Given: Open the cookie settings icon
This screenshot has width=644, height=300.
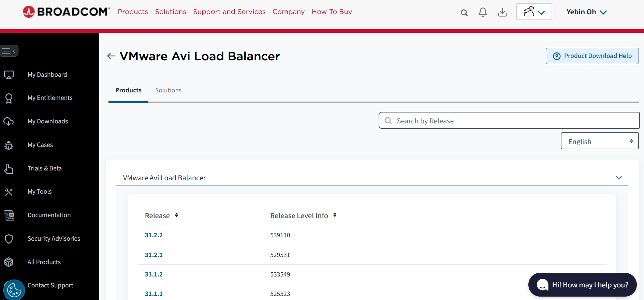Looking at the screenshot, I should 14,290.
